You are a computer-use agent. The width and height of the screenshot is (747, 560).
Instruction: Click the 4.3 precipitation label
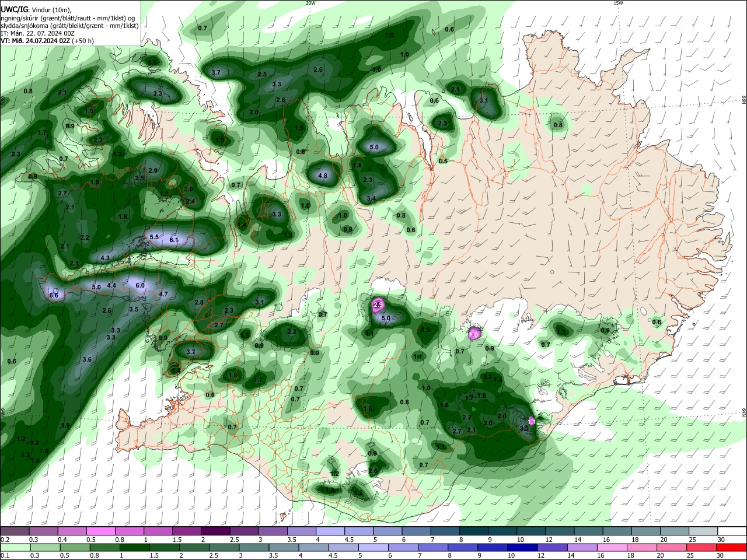pos(106,258)
